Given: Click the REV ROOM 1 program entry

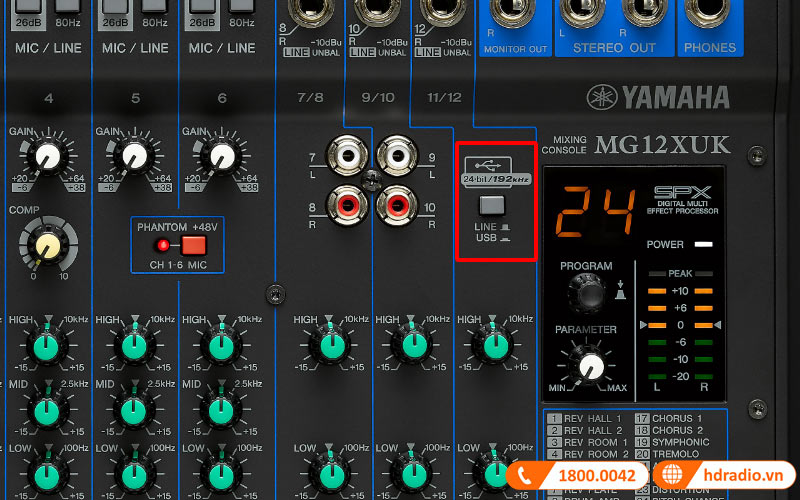Looking at the screenshot, I should 587,442.
